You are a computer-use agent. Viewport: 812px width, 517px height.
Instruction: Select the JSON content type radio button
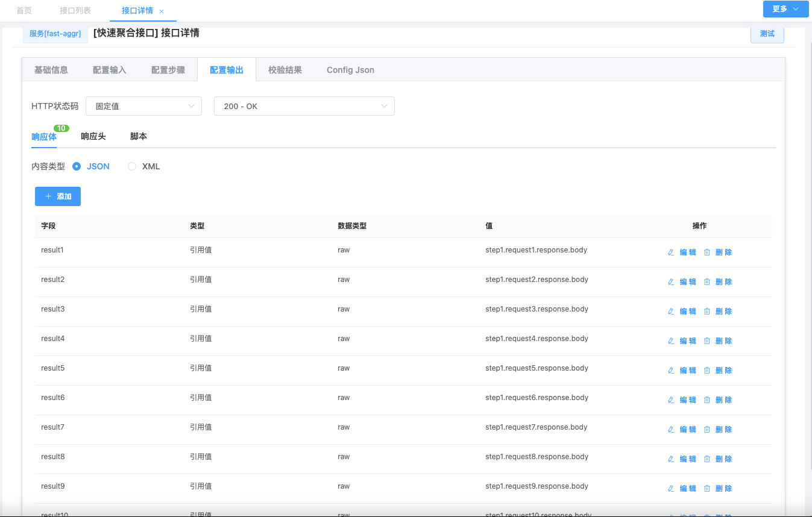click(x=77, y=166)
